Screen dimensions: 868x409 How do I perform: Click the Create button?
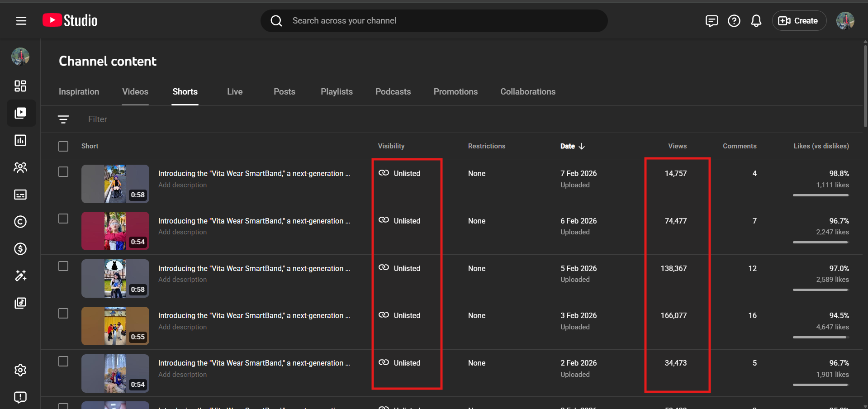(799, 21)
